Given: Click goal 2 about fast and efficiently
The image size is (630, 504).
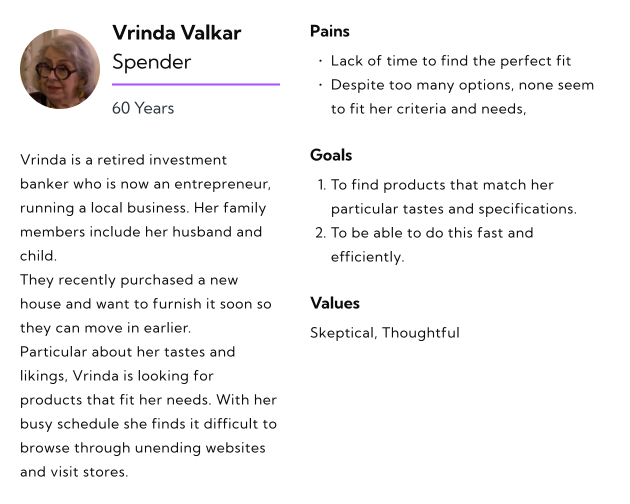Looking at the screenshot, I should click(x=432, y=245).
